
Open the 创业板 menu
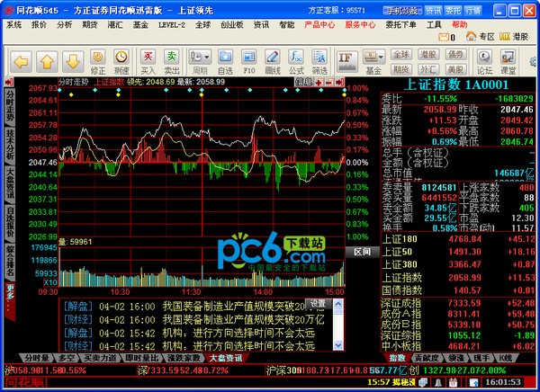(x=232, y=25)
